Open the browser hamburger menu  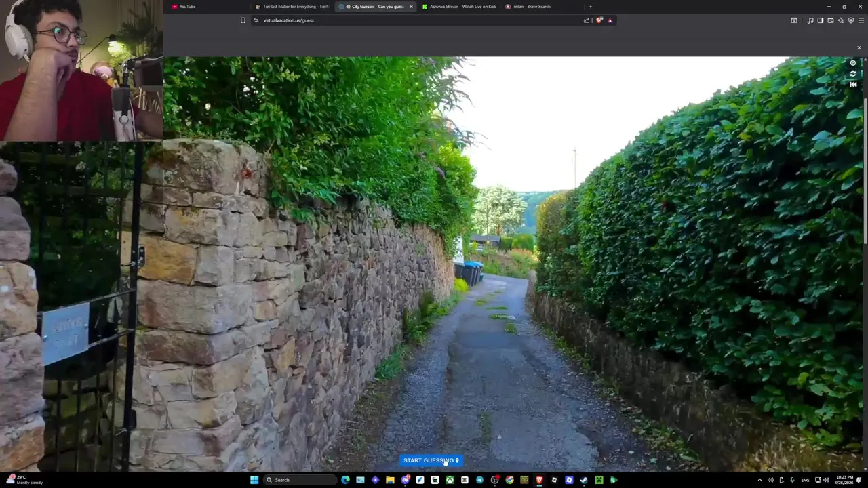click(x=861, y=20)
